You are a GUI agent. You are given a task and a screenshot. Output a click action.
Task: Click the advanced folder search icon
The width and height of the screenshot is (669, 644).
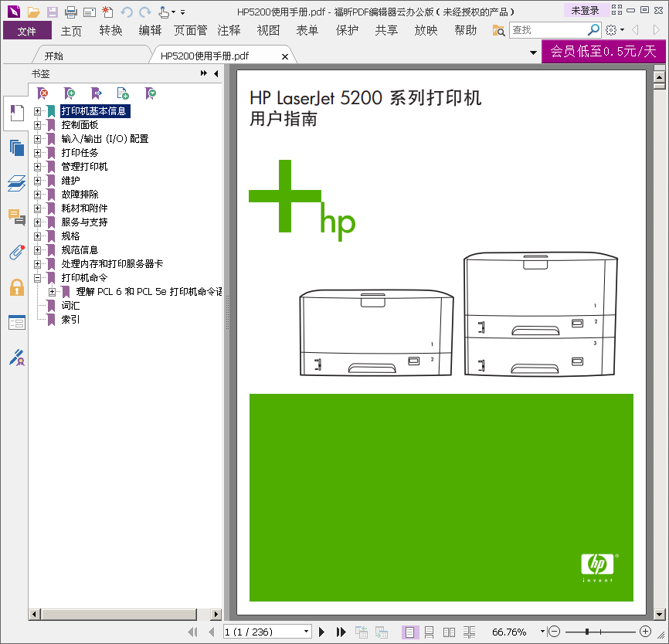pyautogui.click(x=498, y=30)
